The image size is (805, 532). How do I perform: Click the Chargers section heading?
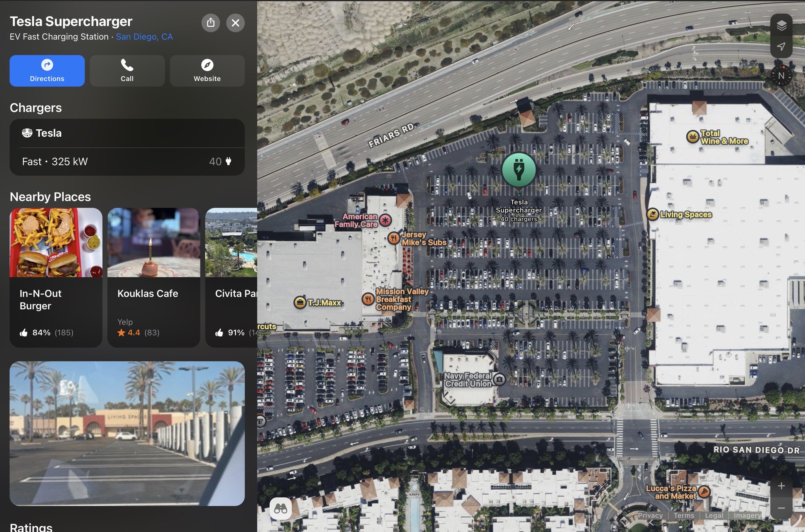(x=36, y=108)
